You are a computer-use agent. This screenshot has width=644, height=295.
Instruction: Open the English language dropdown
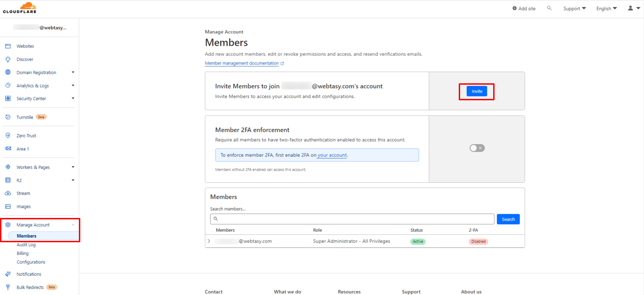pos(606,8)
